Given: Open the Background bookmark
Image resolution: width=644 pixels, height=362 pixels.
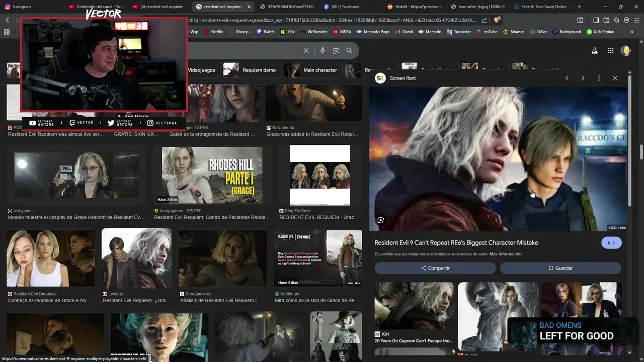Looking at the screenshot, I should (x=567, y=32).
